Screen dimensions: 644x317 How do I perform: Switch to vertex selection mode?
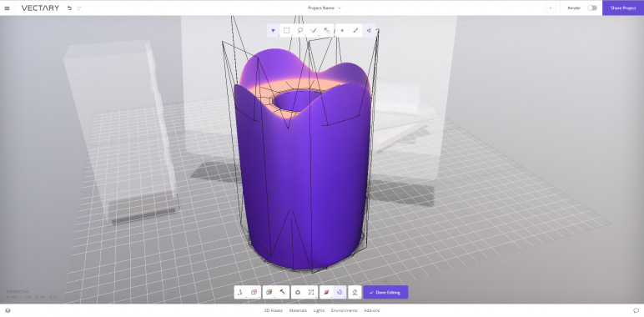pyautogui.click(x=342, y=30)
